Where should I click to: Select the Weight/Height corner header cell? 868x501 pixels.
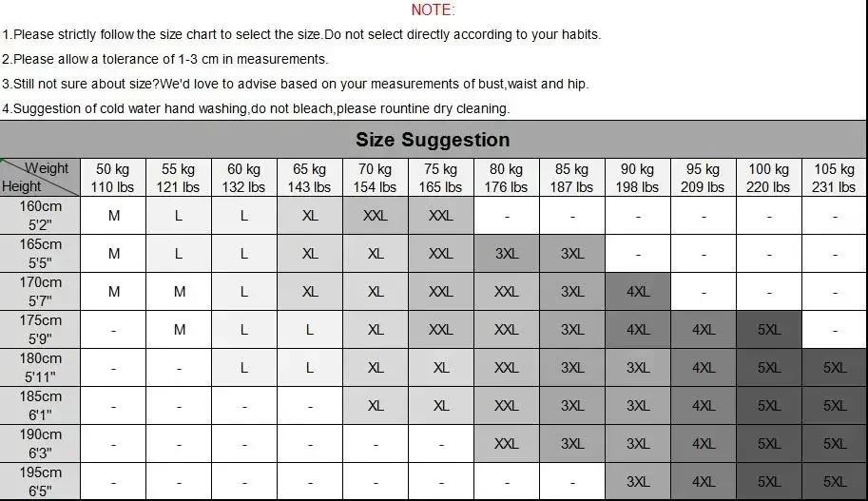click(40, 178)
